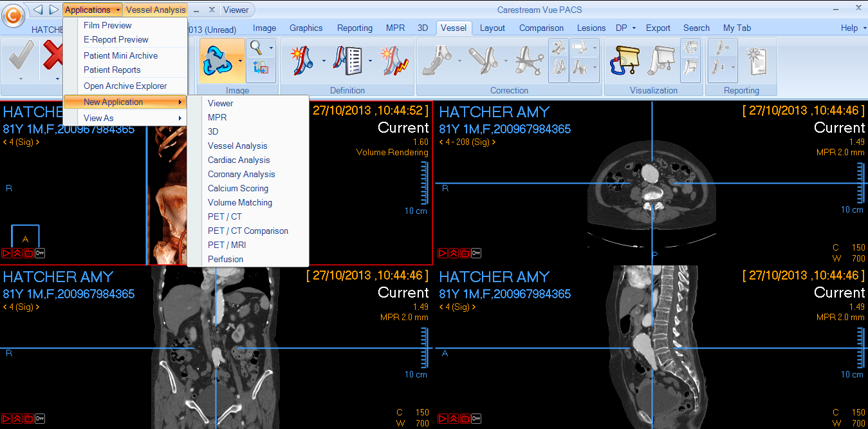Click red play icon in Volume Rendering viewport
Image resolution: width=868 pixels, height=429 pixels.
click(x=6, y=254)
